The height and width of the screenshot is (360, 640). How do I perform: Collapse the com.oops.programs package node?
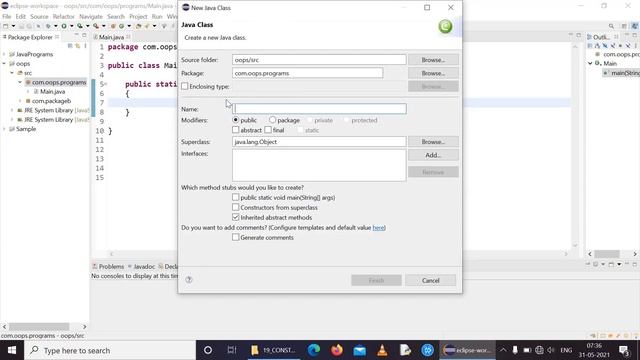(x=20, y=82)
